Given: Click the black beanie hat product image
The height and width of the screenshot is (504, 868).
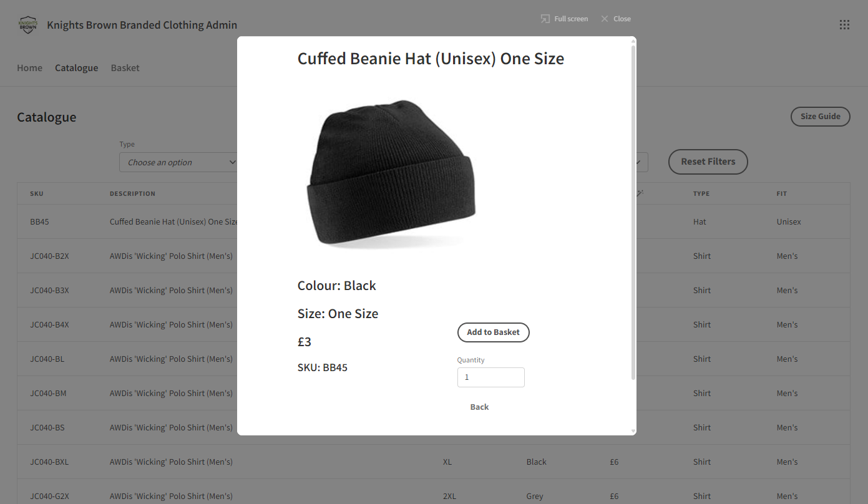Looking at the screenshot, I should click(391, 174).
